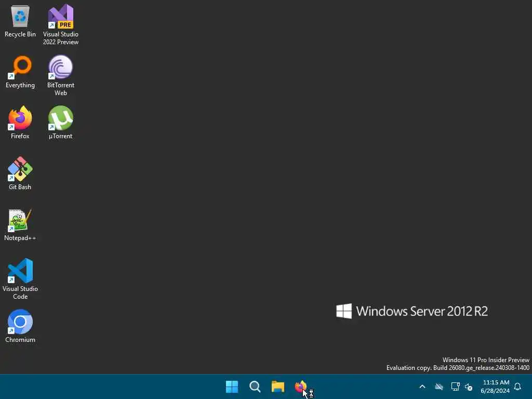Select the Visual Studio Code shortcut
Screen dimensions: 532x399
(x=20, y=279)
